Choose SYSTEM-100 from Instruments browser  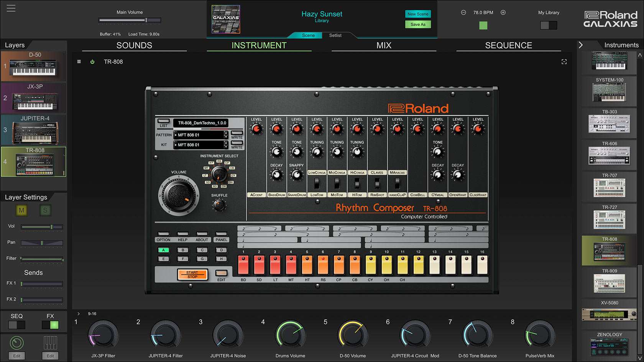pos(609,90)
